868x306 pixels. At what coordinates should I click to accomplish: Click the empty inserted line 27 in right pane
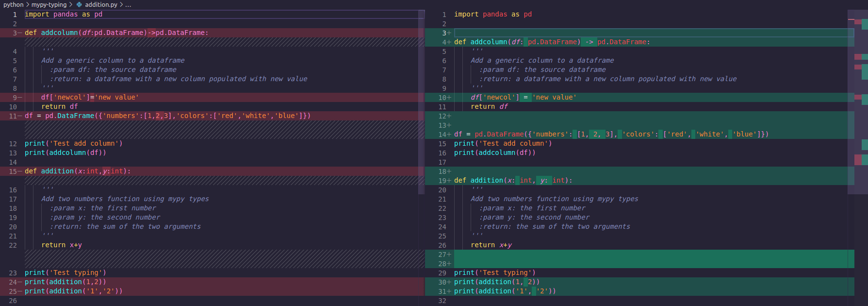(x=631, y=255)
